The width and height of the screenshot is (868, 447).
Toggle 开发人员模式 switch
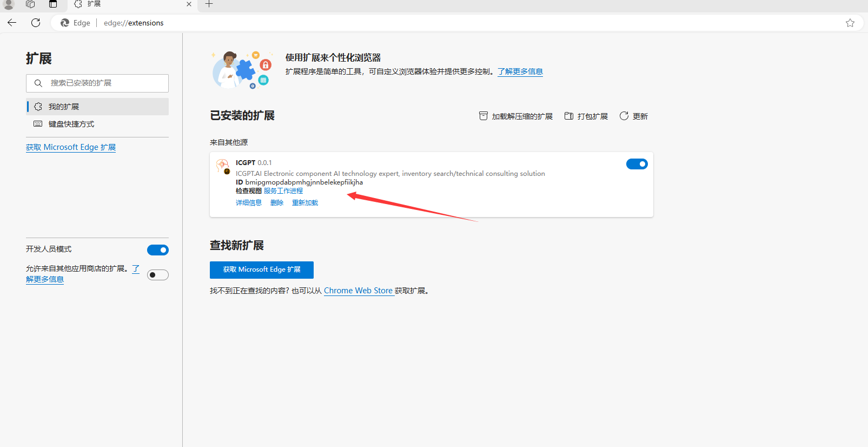158,250
